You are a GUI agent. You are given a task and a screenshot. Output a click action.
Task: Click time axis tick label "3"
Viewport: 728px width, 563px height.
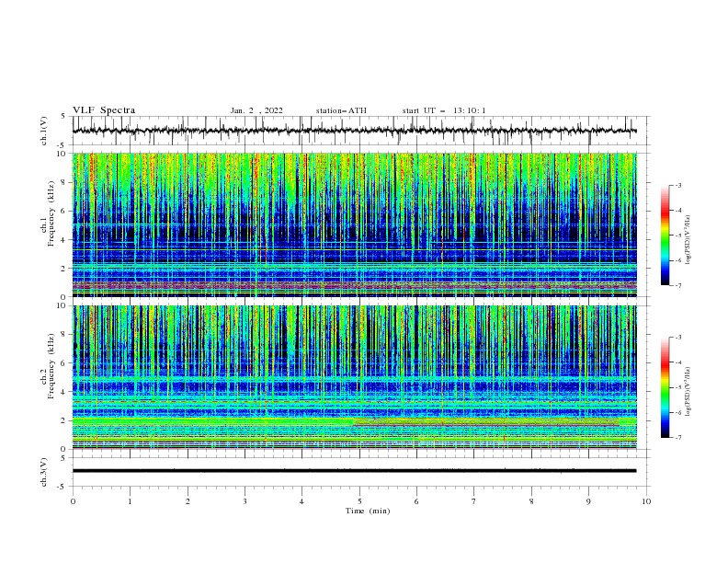click(x=245, y=501)
